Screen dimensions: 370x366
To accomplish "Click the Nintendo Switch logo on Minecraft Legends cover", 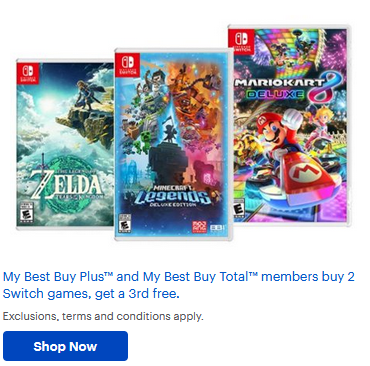I will (127, 63).
